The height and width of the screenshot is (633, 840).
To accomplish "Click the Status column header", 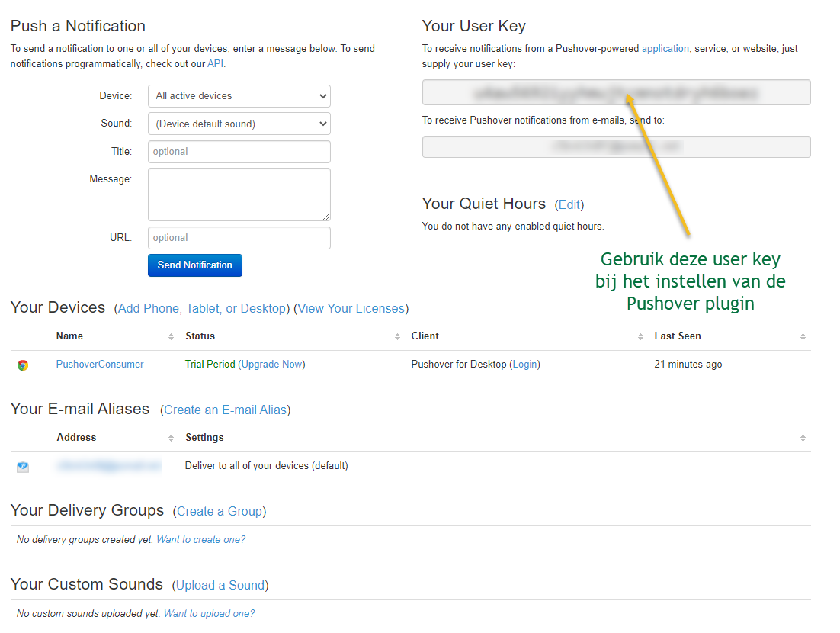I will (x=200, y=336).
